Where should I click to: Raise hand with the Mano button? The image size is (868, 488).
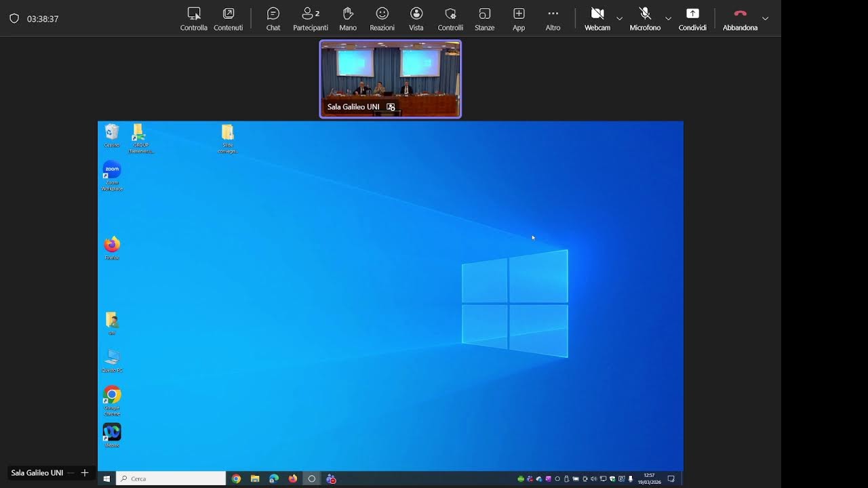(348, 19)
